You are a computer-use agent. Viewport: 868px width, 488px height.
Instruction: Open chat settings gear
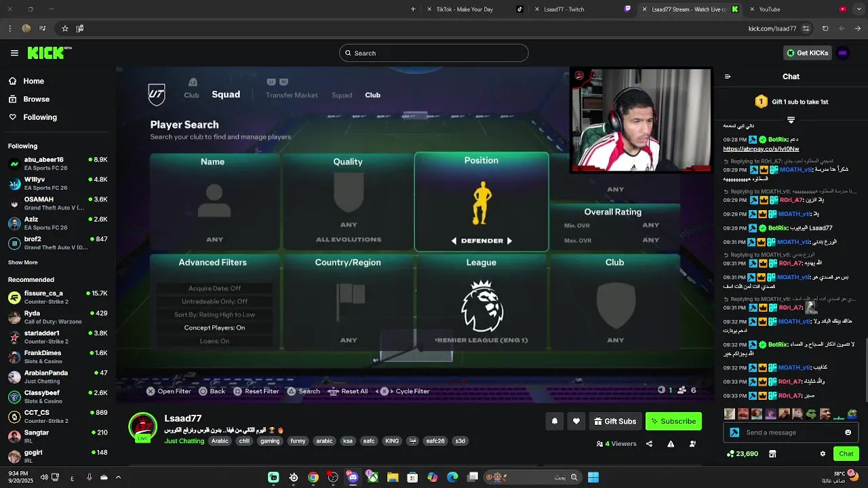823,453
